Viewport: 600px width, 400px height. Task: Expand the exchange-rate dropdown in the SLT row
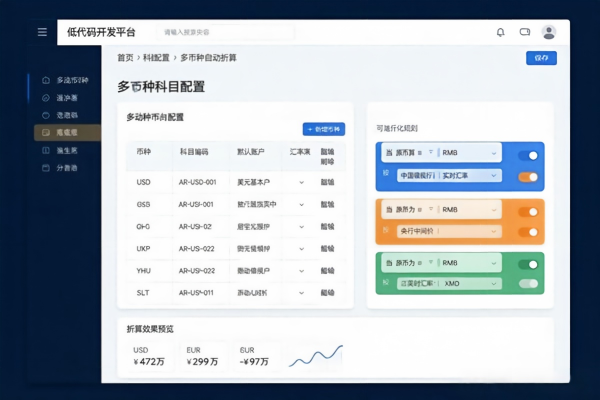pos(302,293)
